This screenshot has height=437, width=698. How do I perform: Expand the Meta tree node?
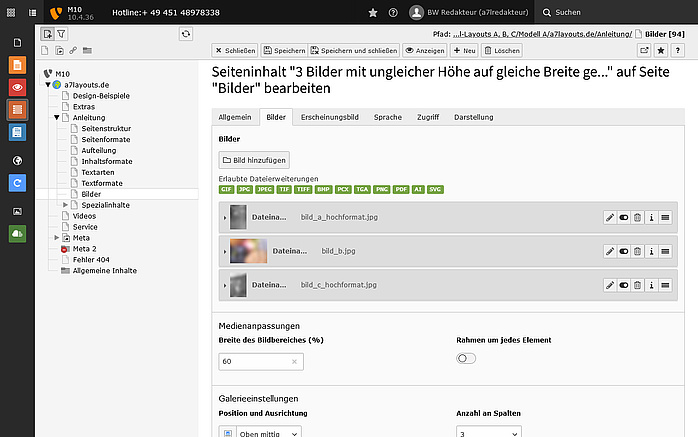tap(57, 238)
